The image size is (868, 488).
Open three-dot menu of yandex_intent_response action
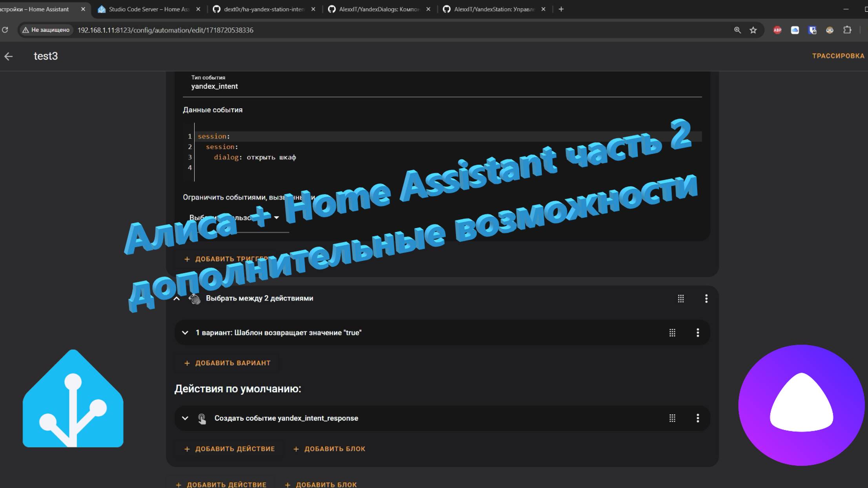click(697, 418)
